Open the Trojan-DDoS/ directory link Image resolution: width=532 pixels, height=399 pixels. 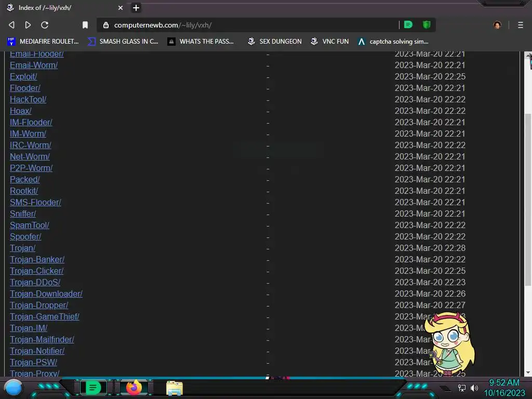(35, 282)
